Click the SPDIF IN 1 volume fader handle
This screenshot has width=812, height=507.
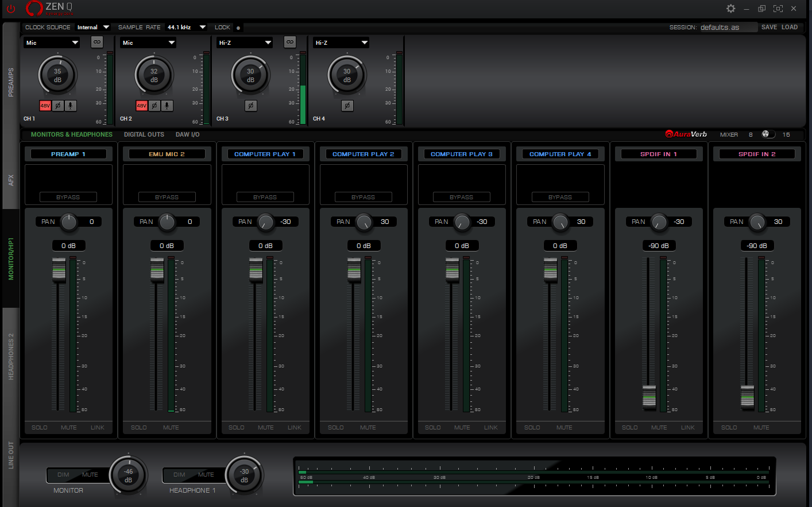pyautogui.click(x=649, y=396)
